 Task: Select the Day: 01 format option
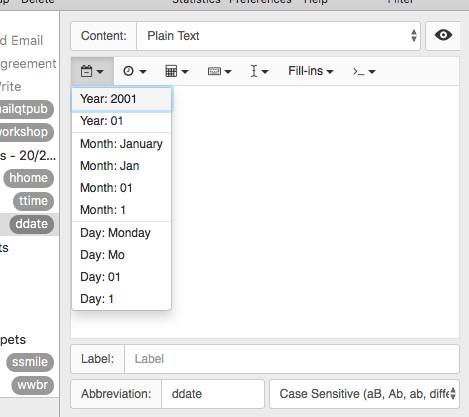[122, 277]
